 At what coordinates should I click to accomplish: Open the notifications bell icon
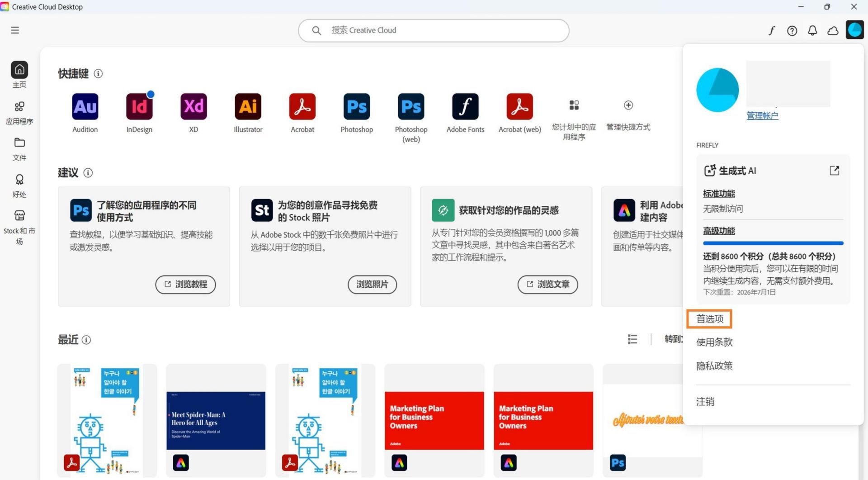click(x=812, y=30)
